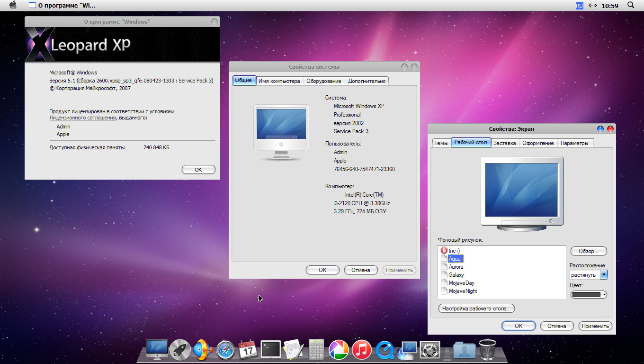Image resolution: width=644 pixels, height=364 pixels.
Task: Switch to Имя компьютера tab
Action: tap(279, 81)
